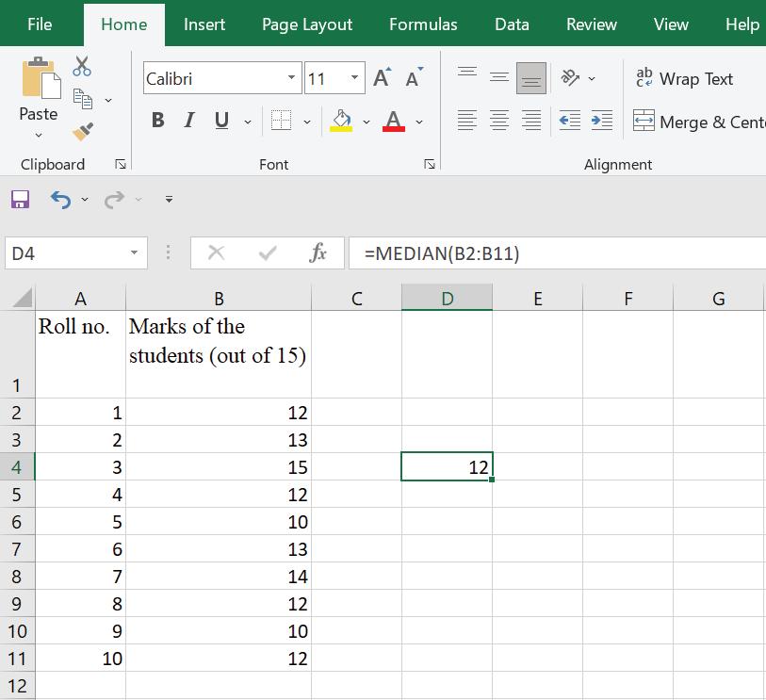Click the greyed Redo arrow
Viewport: 766px width, 700px height.
114,200
